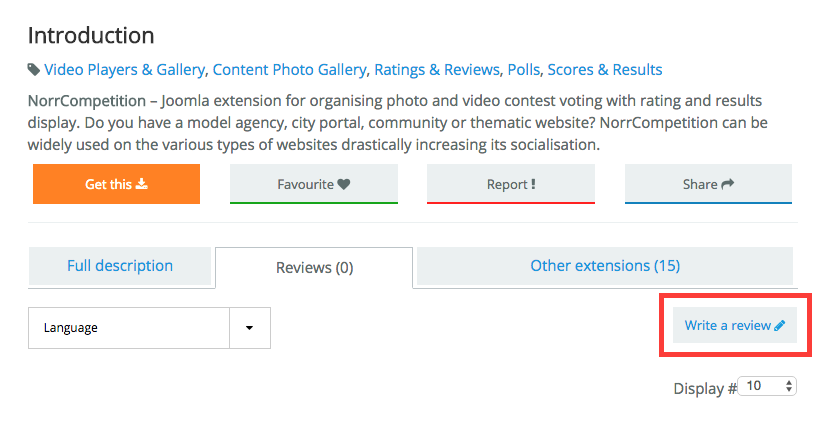This screenshot has height=436, width=825.
Task: Open Scores & Results category link
Action: [605, 69]
